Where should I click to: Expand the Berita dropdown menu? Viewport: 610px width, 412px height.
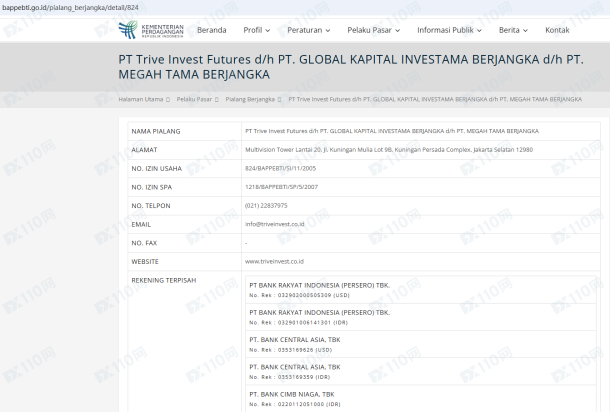514,30
